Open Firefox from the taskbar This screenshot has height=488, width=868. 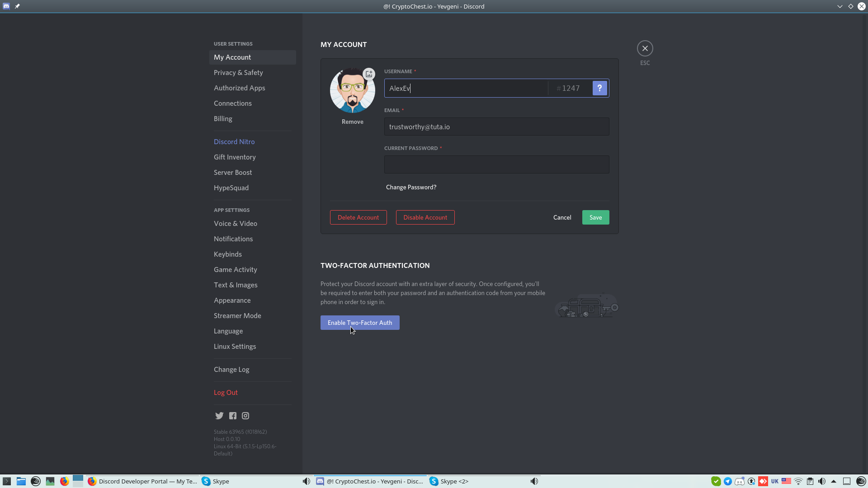[65, 481]
